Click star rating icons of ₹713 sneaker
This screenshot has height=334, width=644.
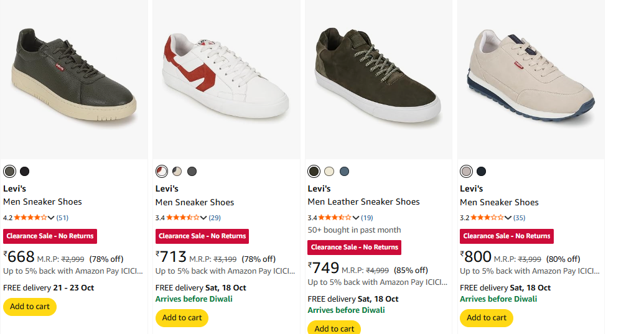point(182,218)
